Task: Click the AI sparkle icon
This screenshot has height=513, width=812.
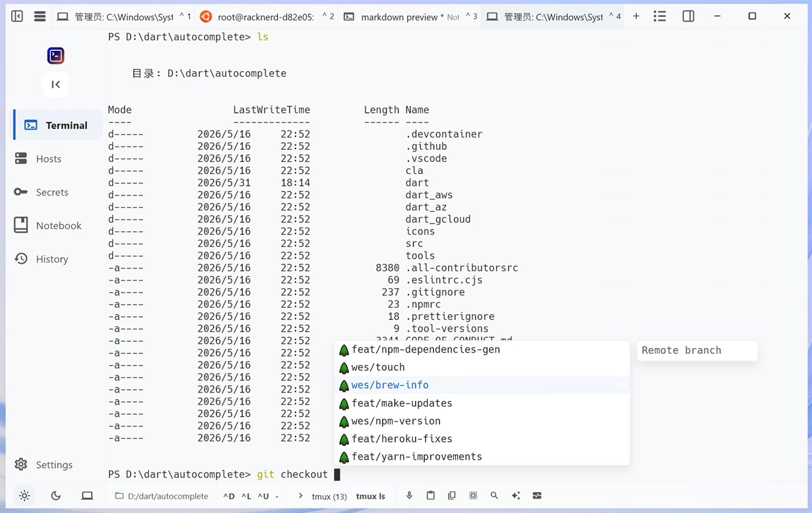Action: tap(516, 495)
